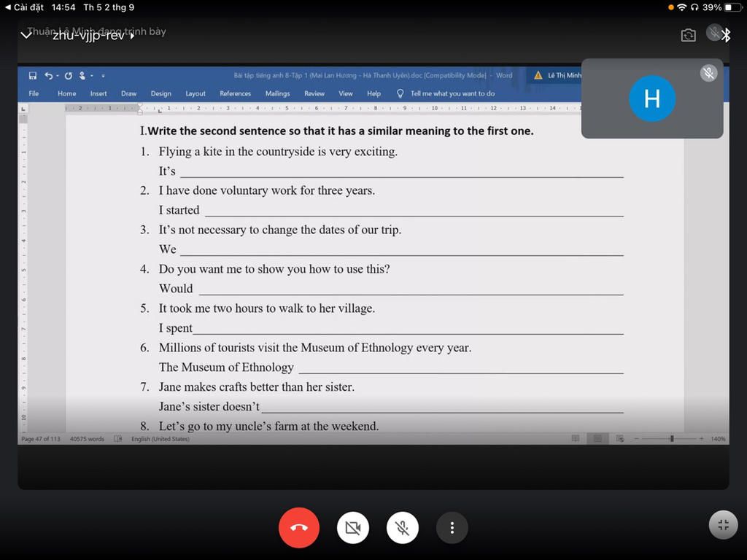Tap the back chevron beside the meeting code
The height and width of the screenshot is (560, 747).
tap(26, 35)
